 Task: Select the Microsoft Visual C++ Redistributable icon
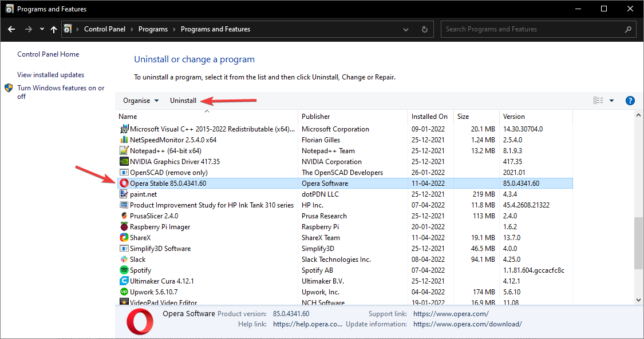[124, 129]
